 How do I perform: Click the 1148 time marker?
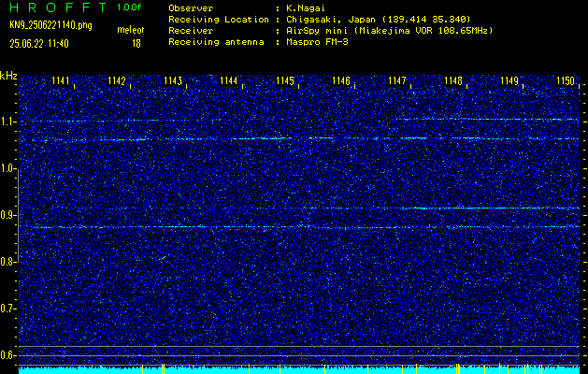coord(453,80)
